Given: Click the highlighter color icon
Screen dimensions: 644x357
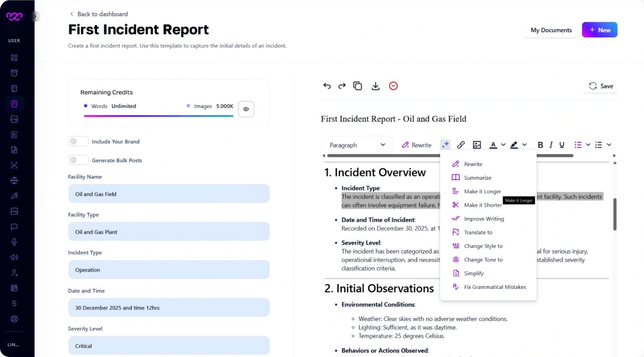Looking at the screenshot, I should pyautogui.click(x=514, y=145).
